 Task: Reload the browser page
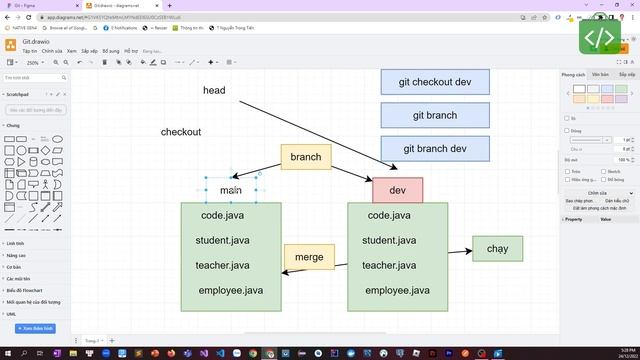(x=28, y=18)
